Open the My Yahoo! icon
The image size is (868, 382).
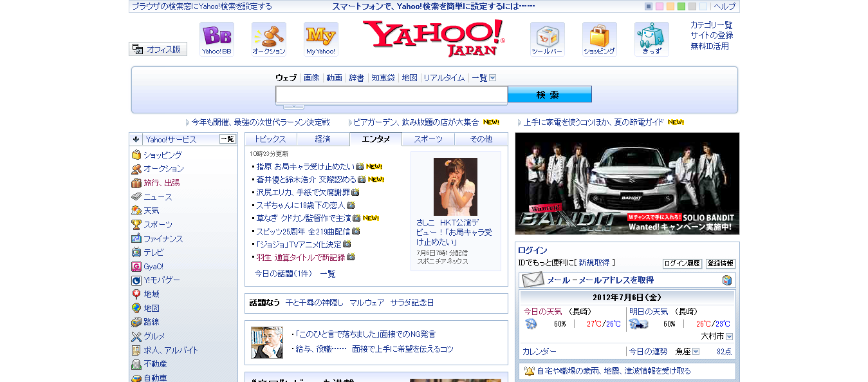pos(320,39)
